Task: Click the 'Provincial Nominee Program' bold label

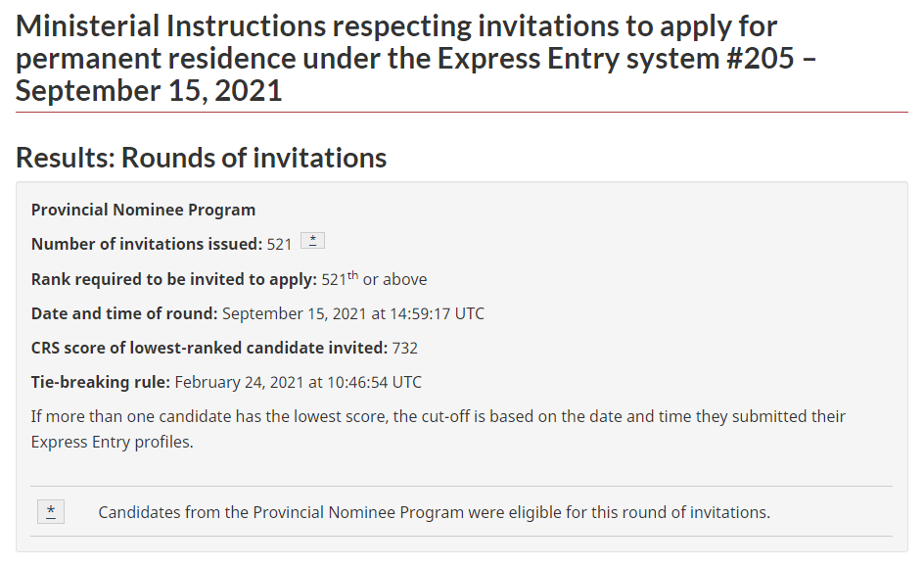Action: click(143, 210)
